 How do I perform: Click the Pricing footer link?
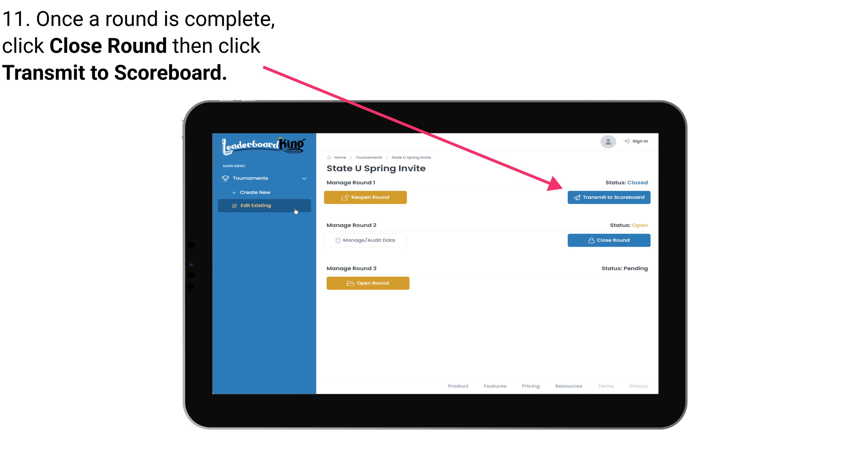click(x=531, y=386)
